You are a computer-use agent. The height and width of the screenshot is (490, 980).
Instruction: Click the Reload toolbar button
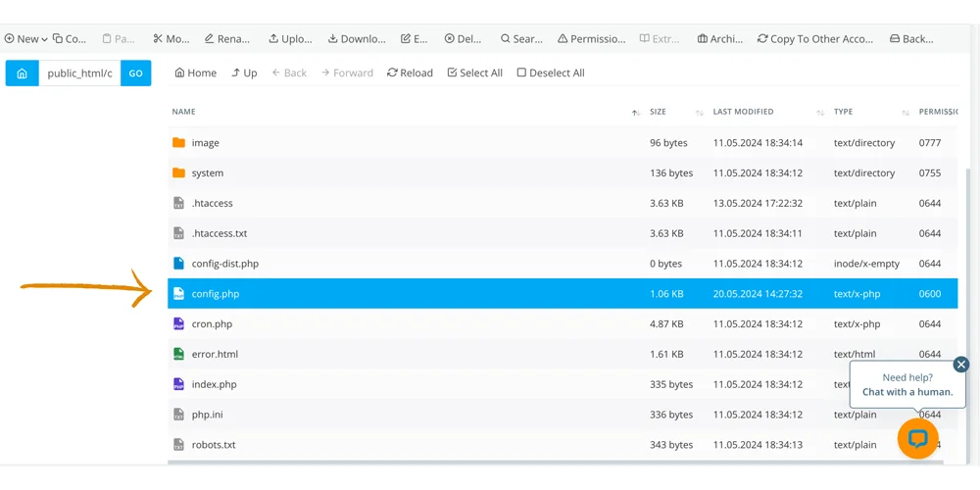pyautogui.click(x=410, y=73)
